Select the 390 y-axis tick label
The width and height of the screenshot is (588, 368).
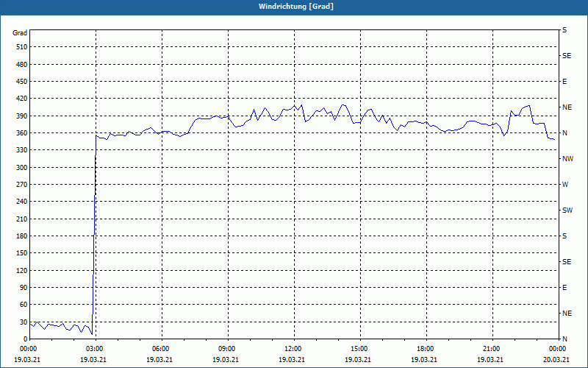(21, 116)
